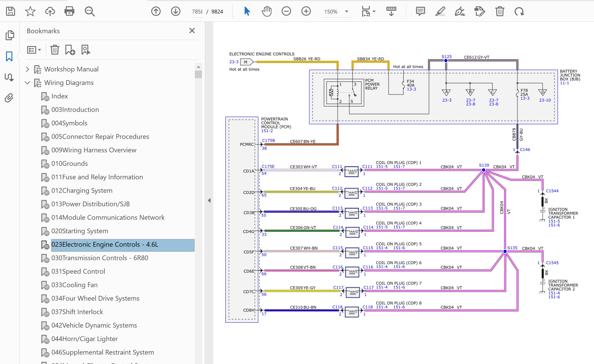Collapse the side pane with arrow handle
This screenshot has width=594, height=364.
209,200
